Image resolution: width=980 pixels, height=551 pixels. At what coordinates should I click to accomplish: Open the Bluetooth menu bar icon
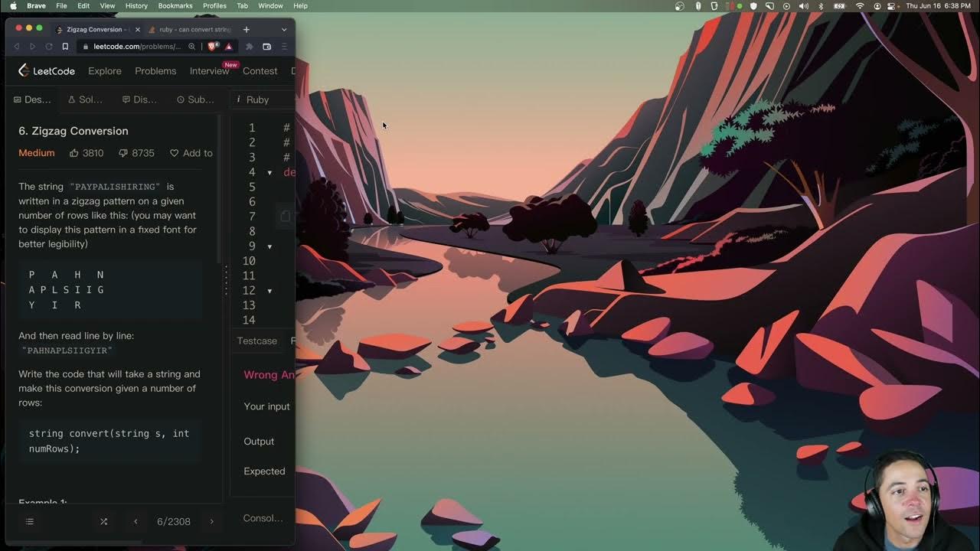point(821,5)
